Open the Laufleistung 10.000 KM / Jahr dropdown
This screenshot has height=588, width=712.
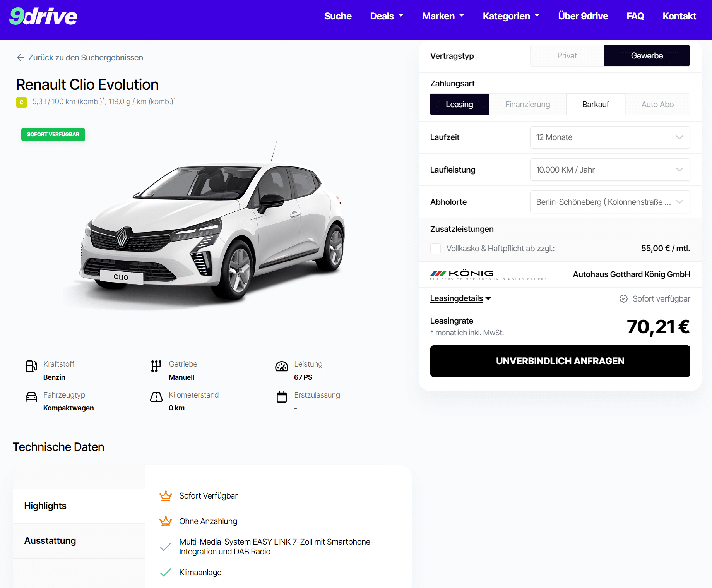610,170
